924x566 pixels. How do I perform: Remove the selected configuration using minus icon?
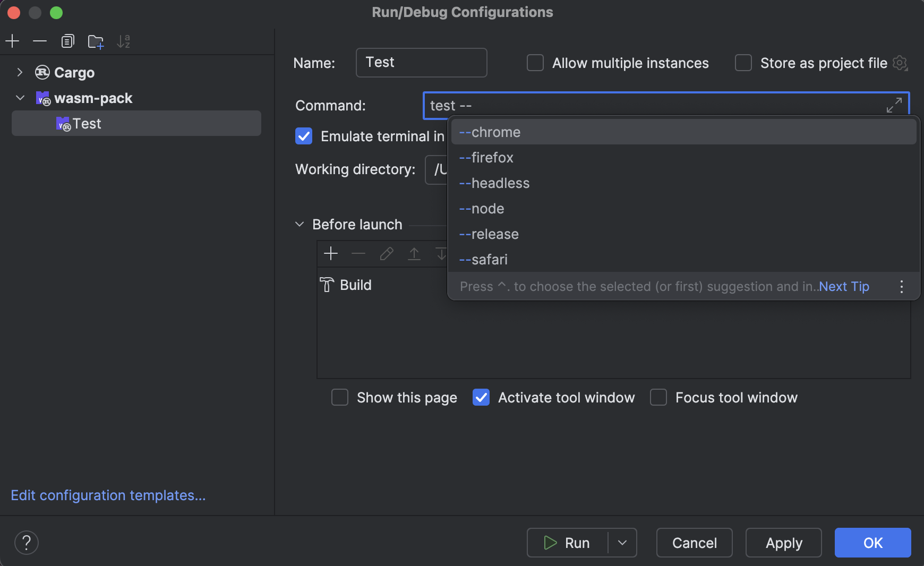pyautogui.click(x=40, y=41)
